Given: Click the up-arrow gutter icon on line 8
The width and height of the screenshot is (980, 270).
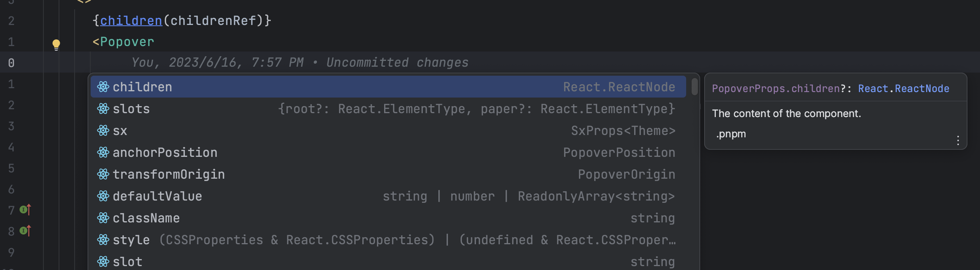Looking at the screenshot, I should pos(24,231).
